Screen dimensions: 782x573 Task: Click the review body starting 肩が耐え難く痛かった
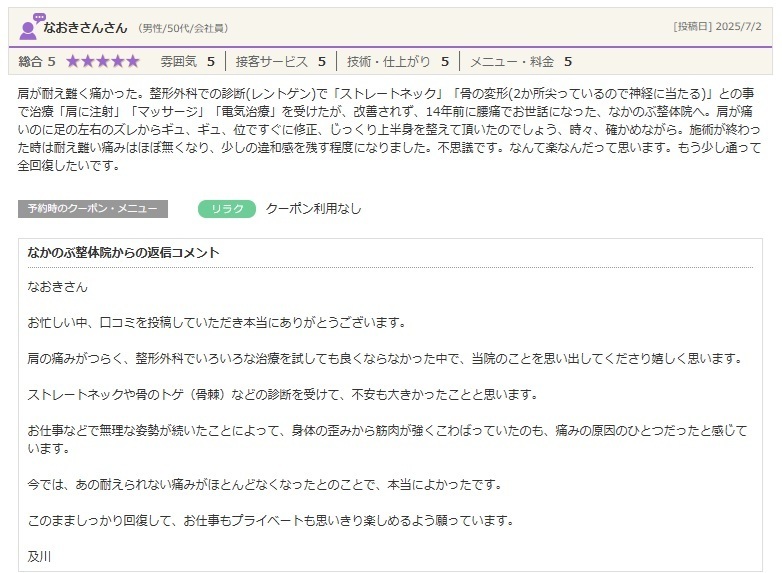389,130
